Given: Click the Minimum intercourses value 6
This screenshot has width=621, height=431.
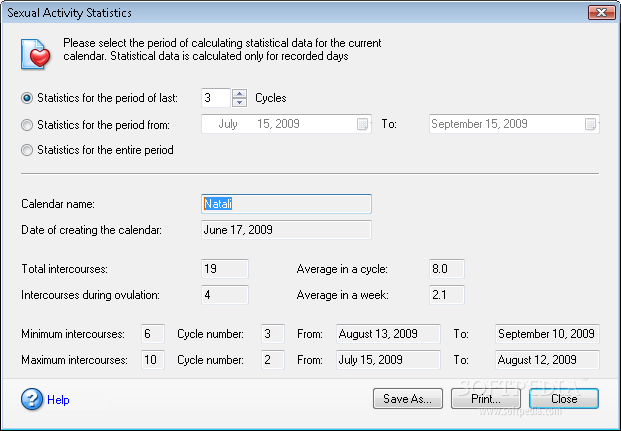Looking at the screenshot, I should click(x=153, y=334).
